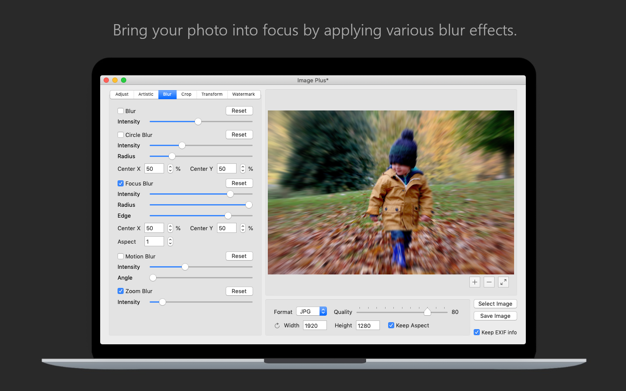This screenshot has width=626, height=391.
Task: Click the Select Image button
Action: click(x=495, y=304)
